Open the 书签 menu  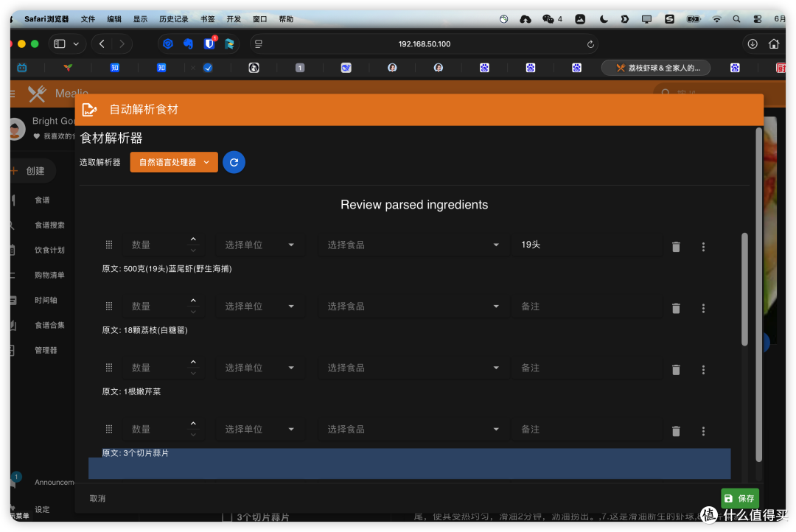point(207,18)
